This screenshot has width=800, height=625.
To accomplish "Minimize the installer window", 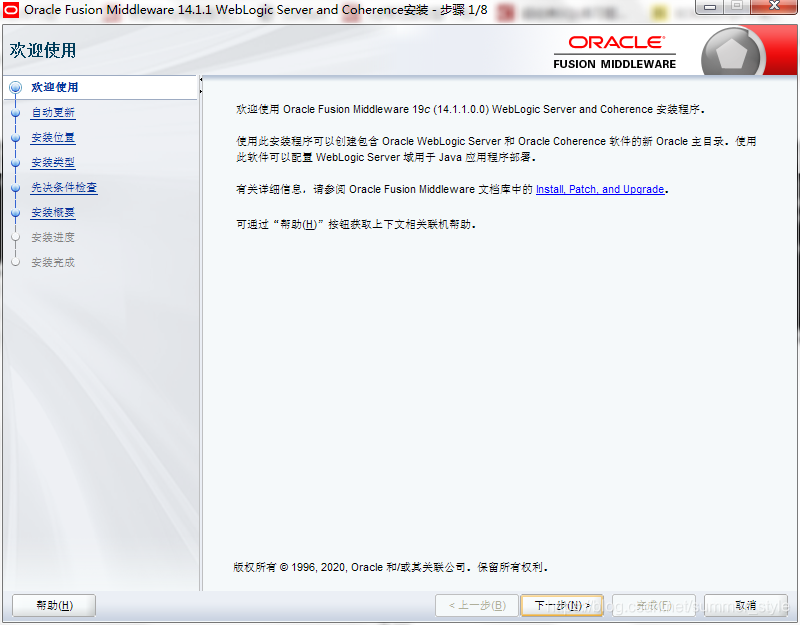I will 709,7.
